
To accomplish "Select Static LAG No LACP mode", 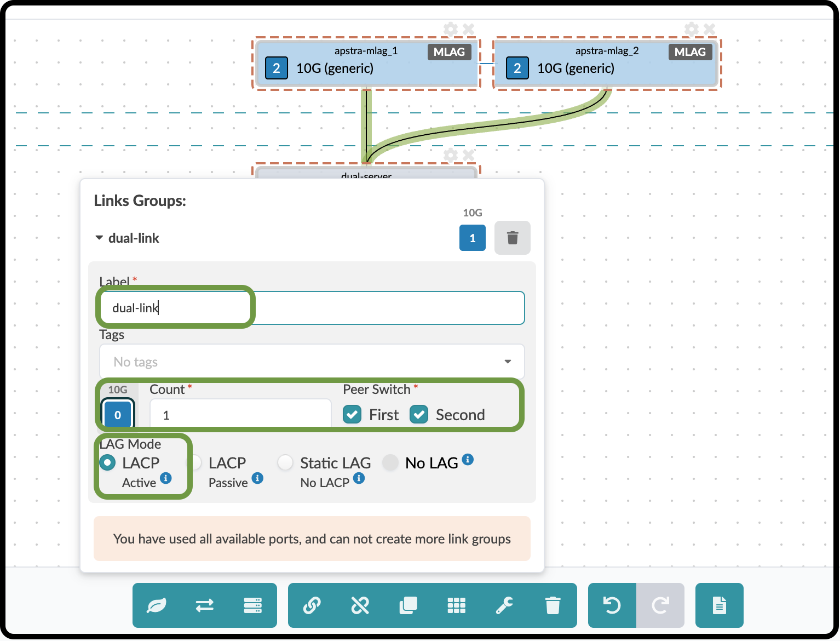I will click(285, 463).
